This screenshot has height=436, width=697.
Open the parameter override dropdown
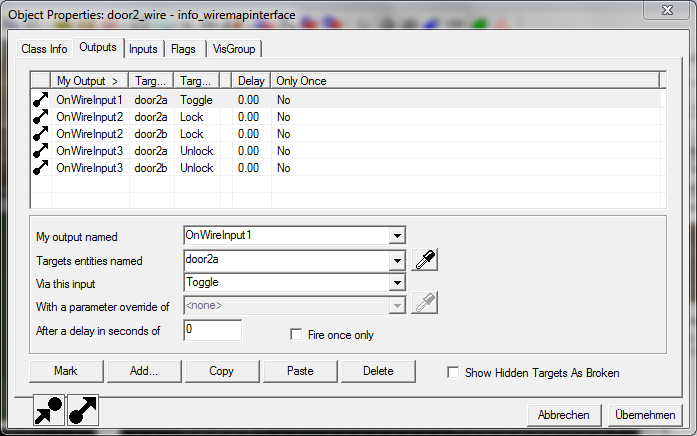click(x=397, y=305)
